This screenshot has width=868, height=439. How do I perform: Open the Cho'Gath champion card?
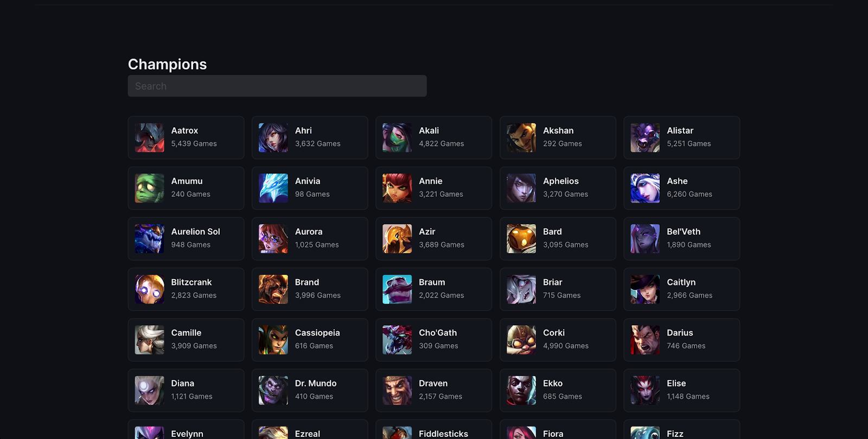pyautogui.click(x=434, y=340)
